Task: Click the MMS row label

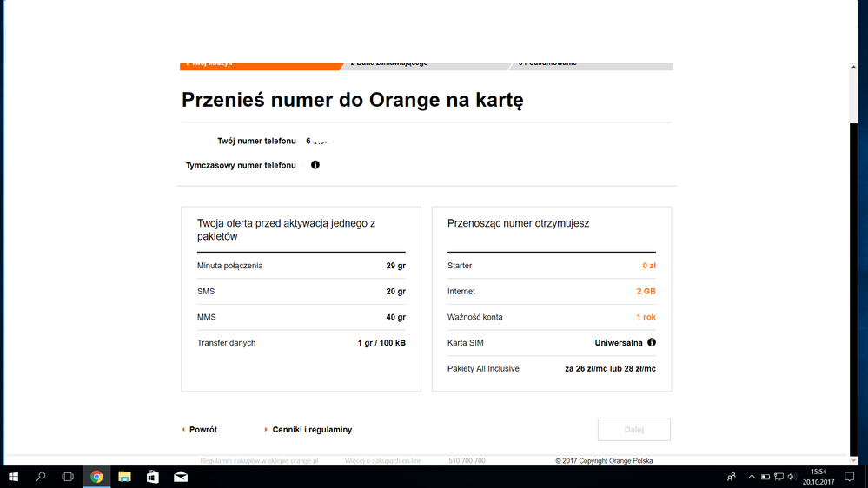Action: (207, 317)
